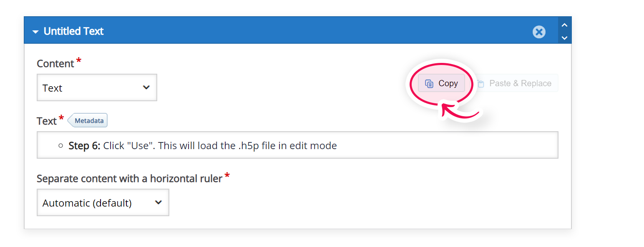Click the copy icon inside Copy button
Viewport: 644px width, 247px height.
click(x=429, y=84)
